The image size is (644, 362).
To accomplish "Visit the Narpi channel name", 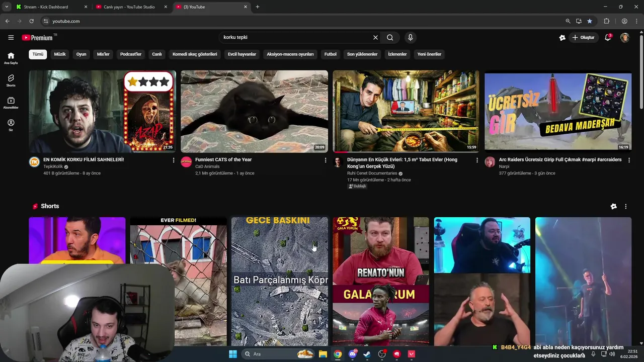I will 504,166.
